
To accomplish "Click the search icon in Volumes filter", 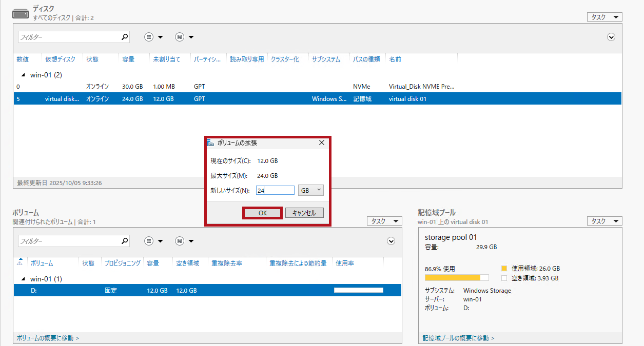I will tap(124, 241).
